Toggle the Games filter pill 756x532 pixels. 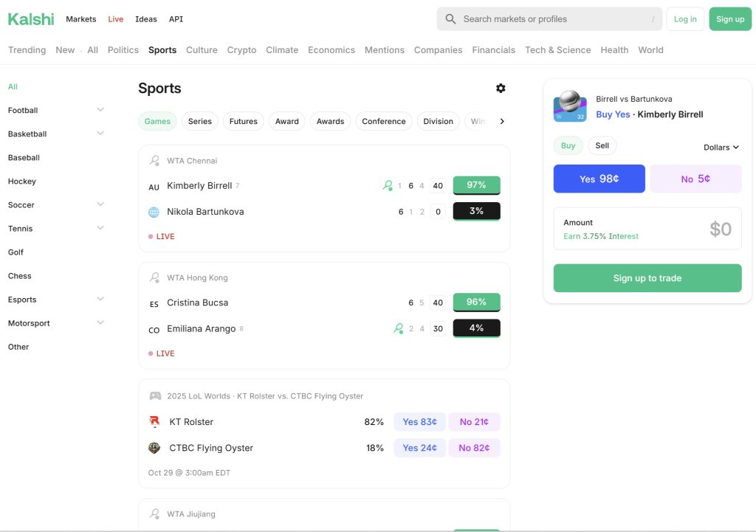(x=157, y=120)
